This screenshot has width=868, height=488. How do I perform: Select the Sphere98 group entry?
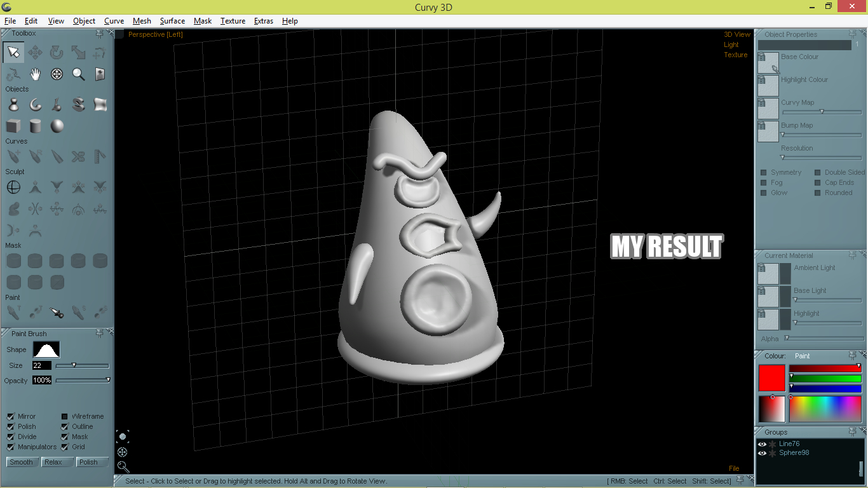(794, 453)
